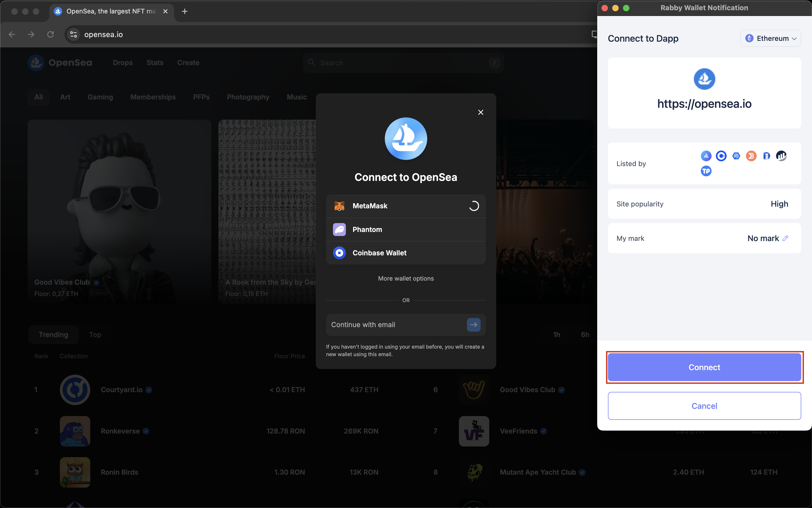Open Good Vibes Club featured card
This screenshot has width=812, height=508.
point(119,212)
